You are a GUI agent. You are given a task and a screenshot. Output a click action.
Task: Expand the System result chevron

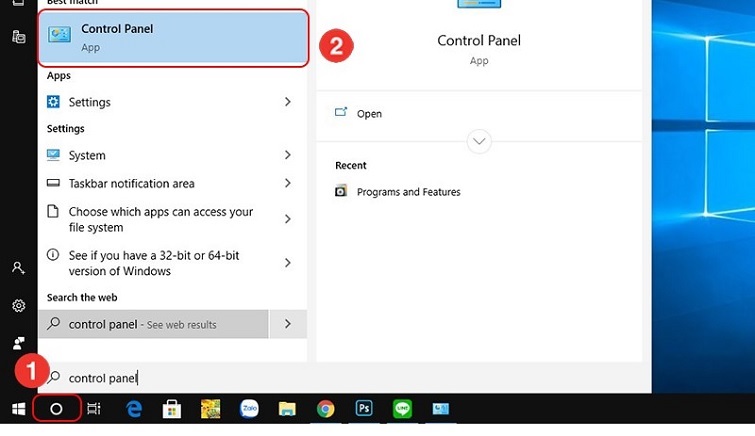(287, 155)
